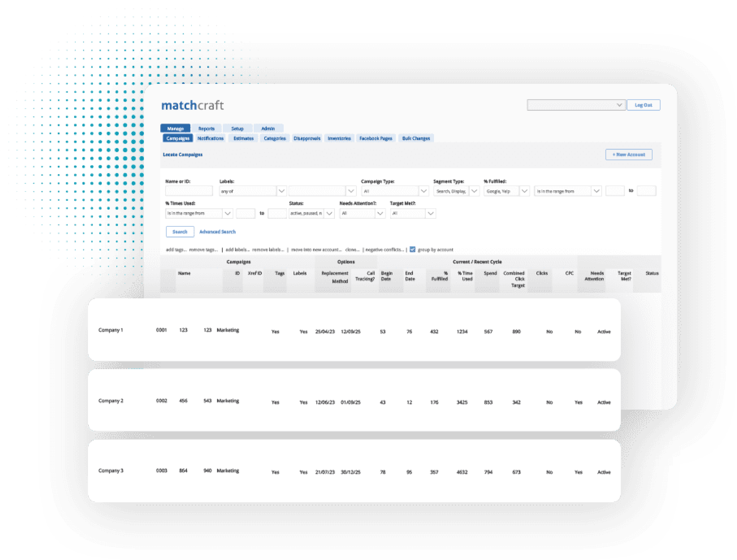737x560 pixels.
Task: Open the Labels 'any of' dropdown
Action: pos(253,191)
